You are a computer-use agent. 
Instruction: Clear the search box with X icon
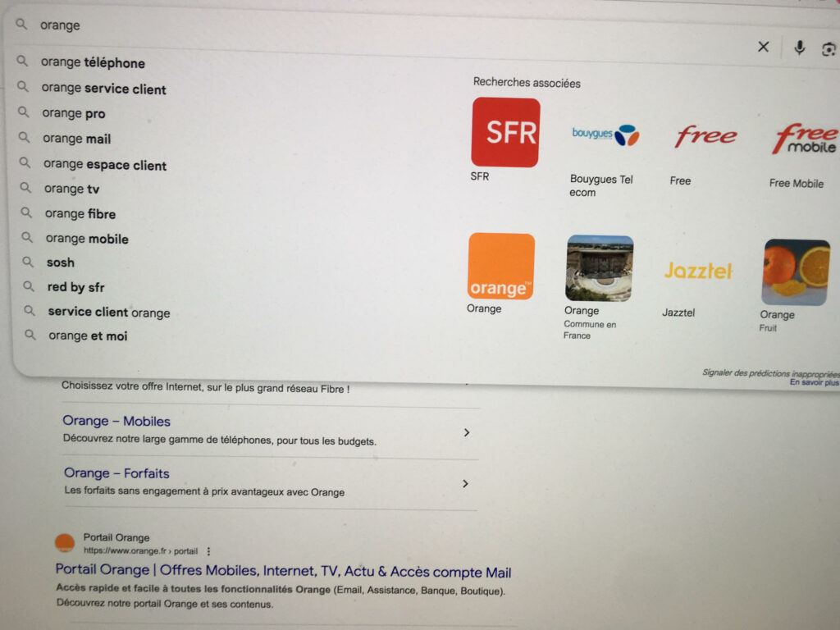click(764, 47)
